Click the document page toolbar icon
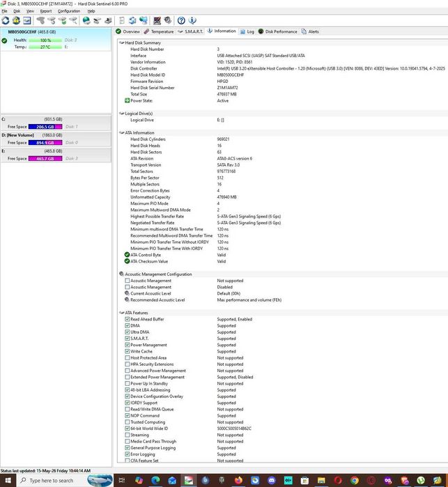448x487 pixels. [x=122, y=20]
